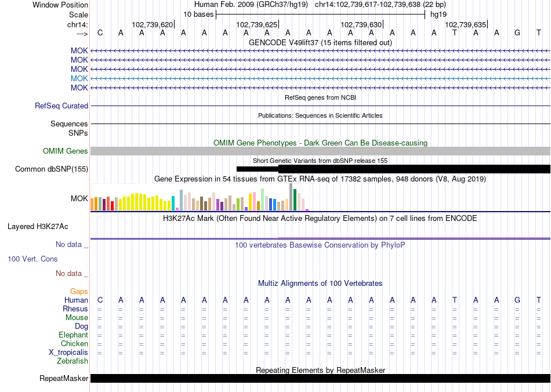The height and width of the screenshot is (392, 551).
Task: Open the GENCODE V49lift37 track title
Action: coord(320,42)
